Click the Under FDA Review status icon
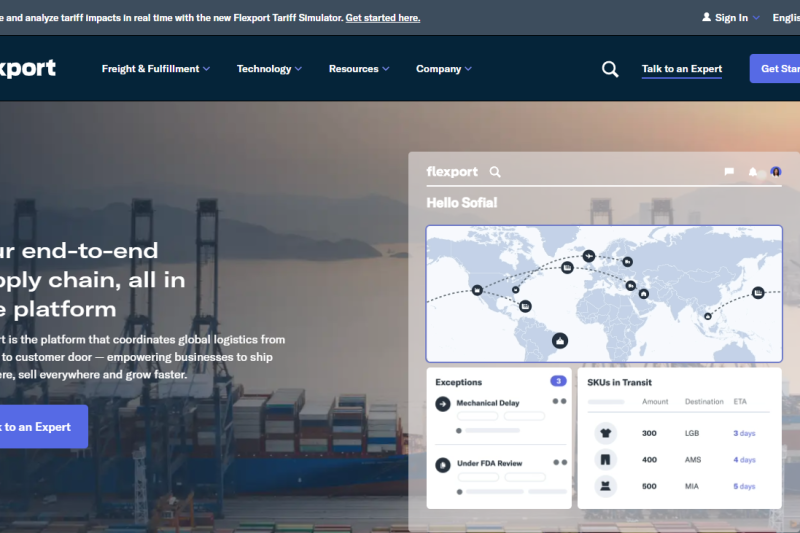Viewport: 800px width, 533px height. pos(443,465)
